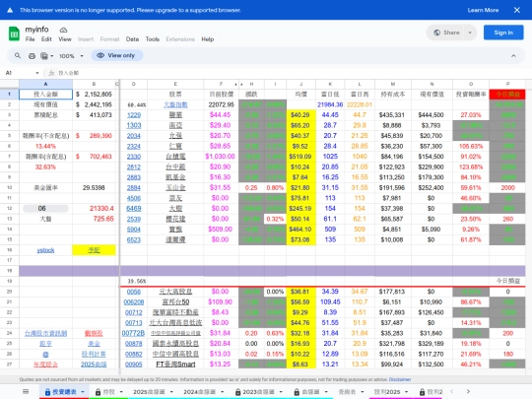The width and height of the screenshot is (532, 399).
Task: Click the yellow highlighted cell in column B
Action: [94, 250]
